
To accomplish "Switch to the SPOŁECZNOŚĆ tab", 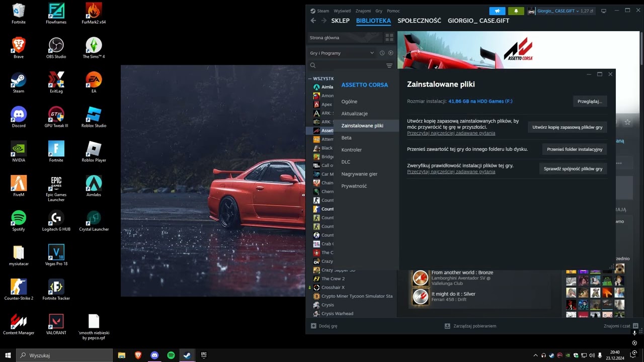I will tap(419, 21).
